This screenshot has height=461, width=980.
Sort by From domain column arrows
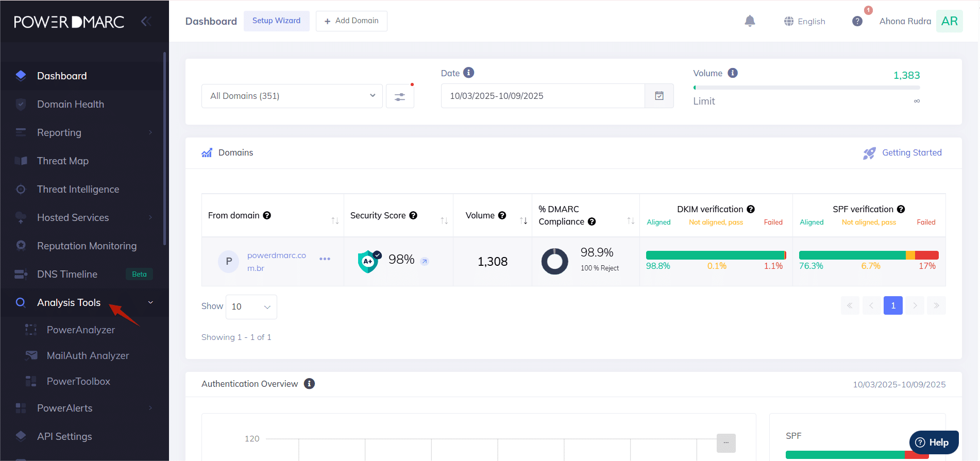[x=335, y=221]
